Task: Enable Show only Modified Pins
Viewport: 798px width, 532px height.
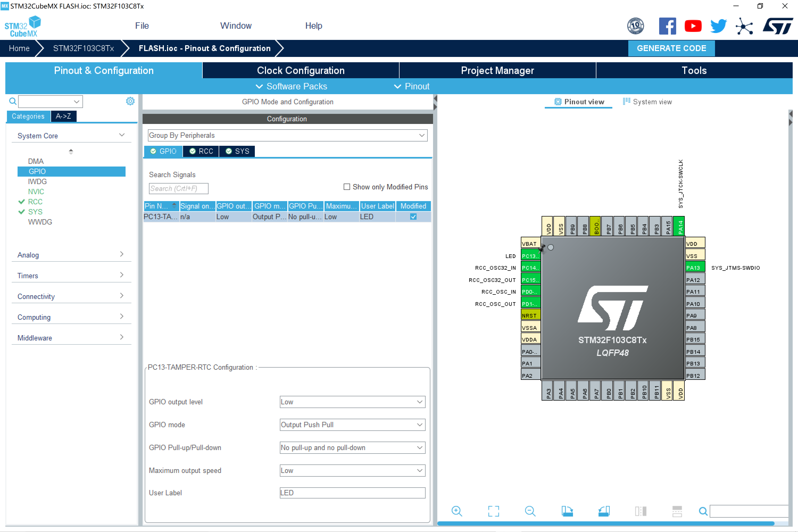Action: (x=347, y=187)
